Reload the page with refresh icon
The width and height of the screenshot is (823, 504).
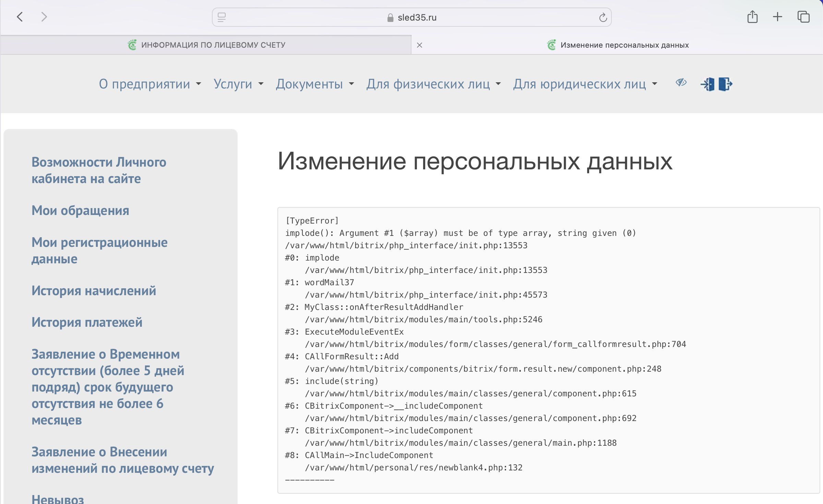click(603, 17)
